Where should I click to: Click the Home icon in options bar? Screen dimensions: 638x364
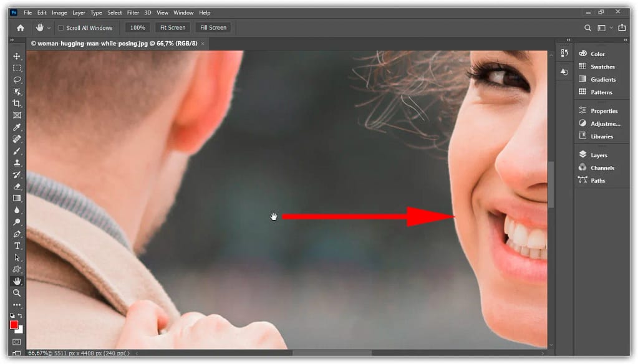pyautogui.click(x=20, y=28)
